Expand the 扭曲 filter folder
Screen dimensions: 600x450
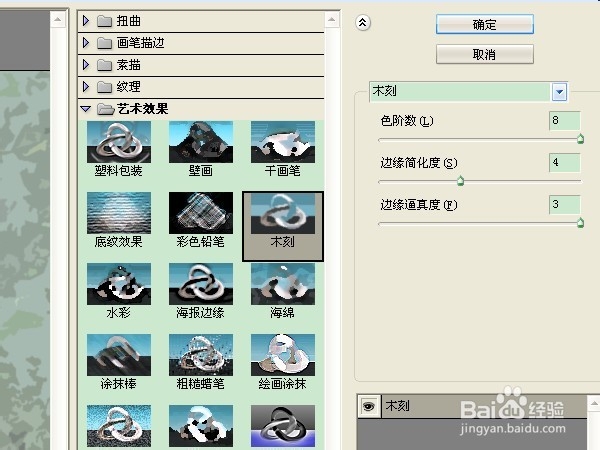pyautogui.click(x=86, y=21)
